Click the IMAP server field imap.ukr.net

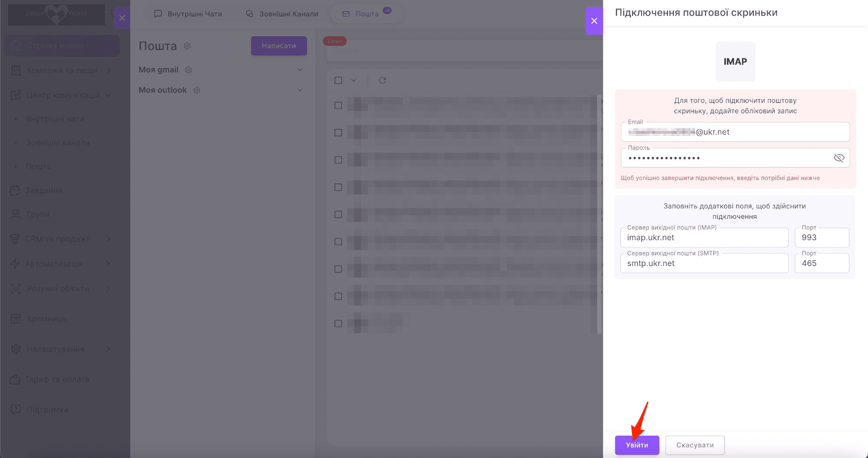pos(704,237)
